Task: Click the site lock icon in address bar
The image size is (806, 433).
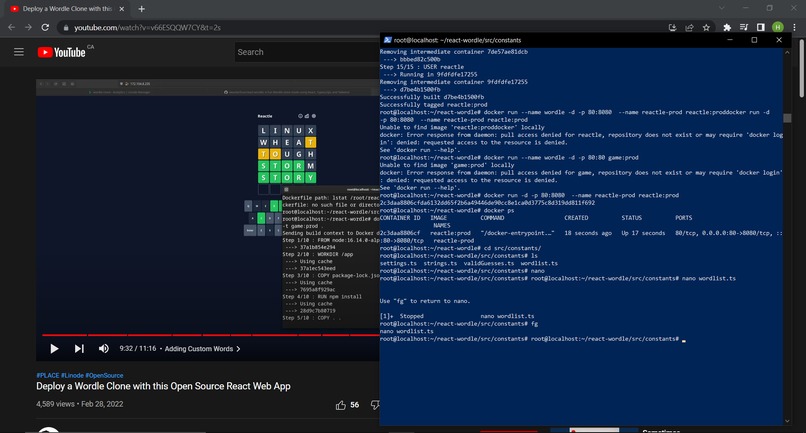Action: coord(66,28)
